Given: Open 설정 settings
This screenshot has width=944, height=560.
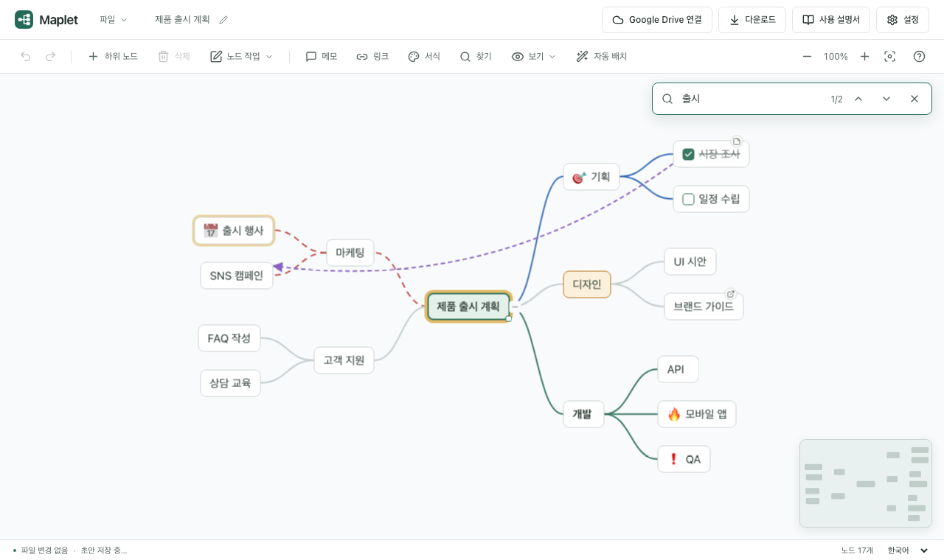Looking at the screenshot, I should click(903, 20).
